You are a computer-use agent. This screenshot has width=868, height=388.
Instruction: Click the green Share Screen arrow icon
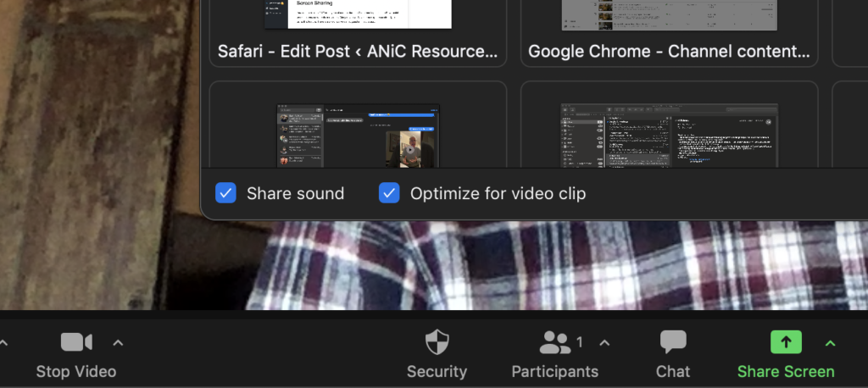click(x=786, y=342)
